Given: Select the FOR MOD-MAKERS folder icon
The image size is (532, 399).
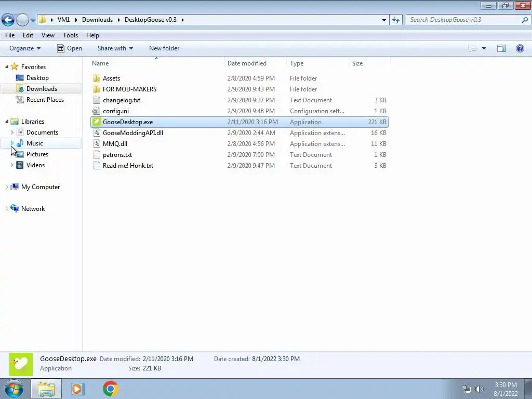Looking at the screenshot, I should pos(96,89).
